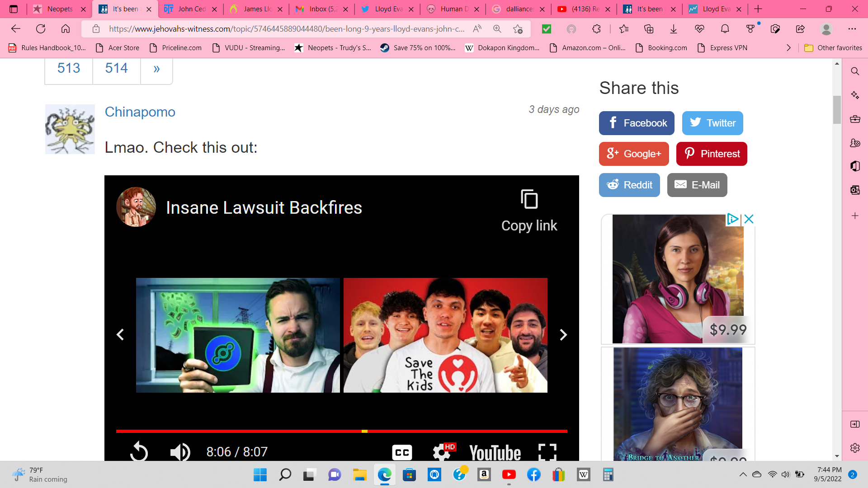Click the address bar URL
This screenshot has width=868, height=488.
(x=287, y=29)
